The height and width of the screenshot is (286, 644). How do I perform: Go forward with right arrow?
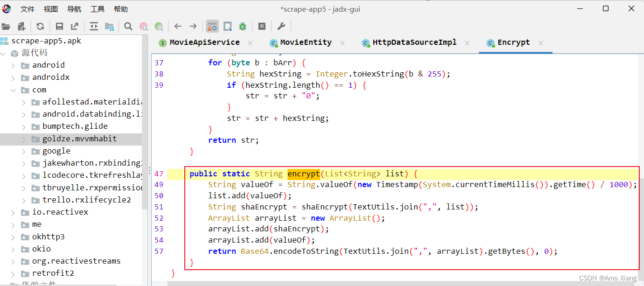pyautogui.click(x=193, y=27)
